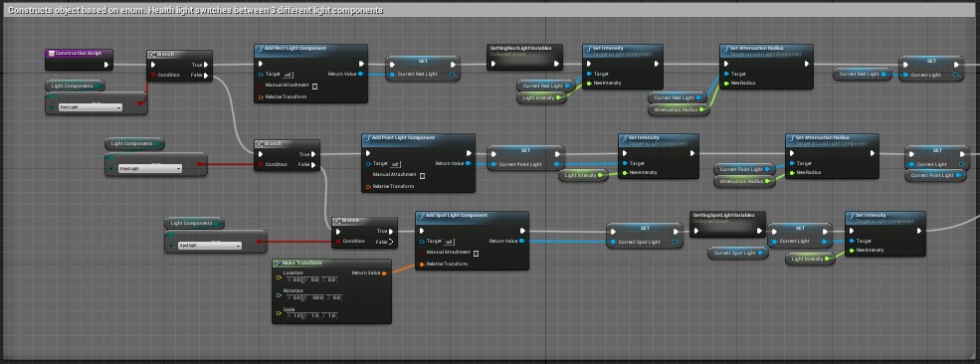Viewport: 980px width, 364px height.
Task: Open the SettingRectLightVariables collapsed graph node
Action: tap(524, 57)
